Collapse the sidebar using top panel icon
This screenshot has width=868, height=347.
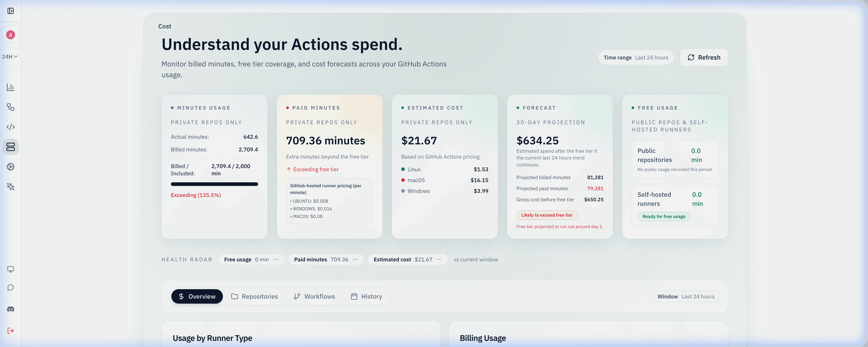point(11,11)
